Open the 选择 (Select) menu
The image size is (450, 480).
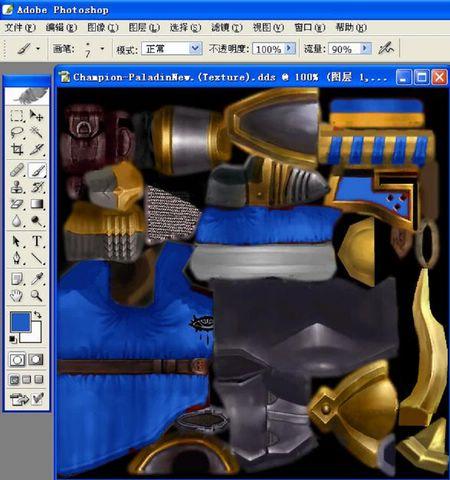(185, 27)
